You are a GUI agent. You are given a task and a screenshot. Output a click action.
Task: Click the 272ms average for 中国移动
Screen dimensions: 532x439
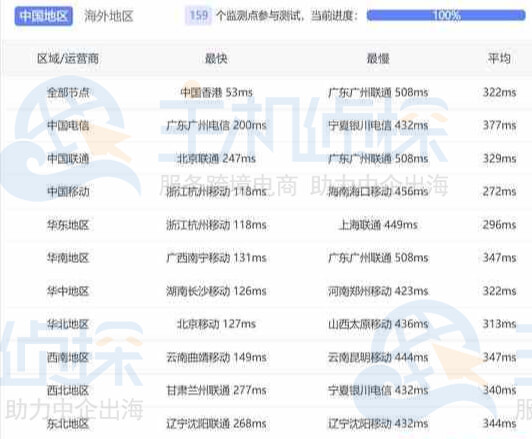click(499, 192)
